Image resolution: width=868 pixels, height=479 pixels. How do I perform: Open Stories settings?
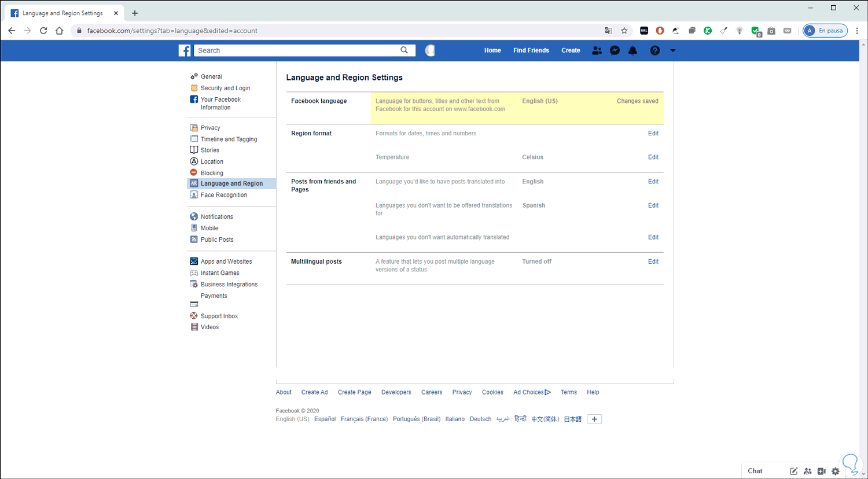pyautogui.click(x=209, y=150)
